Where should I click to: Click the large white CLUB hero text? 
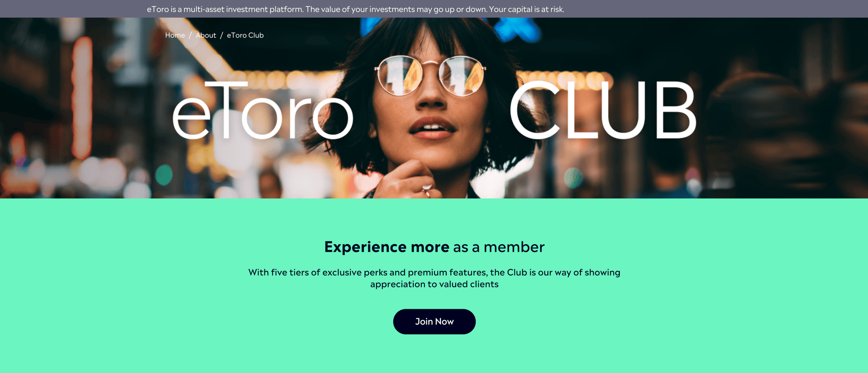pyautogui.click(x=604, y=110)
